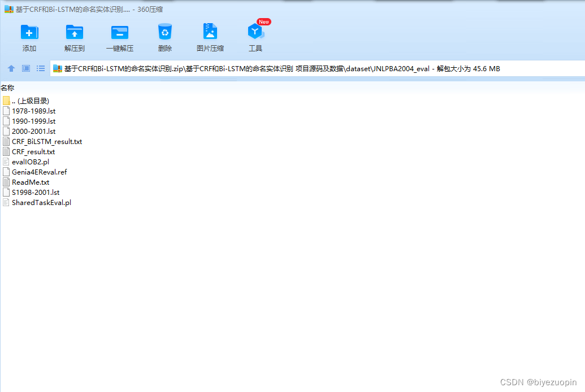Click the text icon beside CRF_result.txt
Image resolution: width=585 pixels, height=392 pixels.
click(6, 151)
